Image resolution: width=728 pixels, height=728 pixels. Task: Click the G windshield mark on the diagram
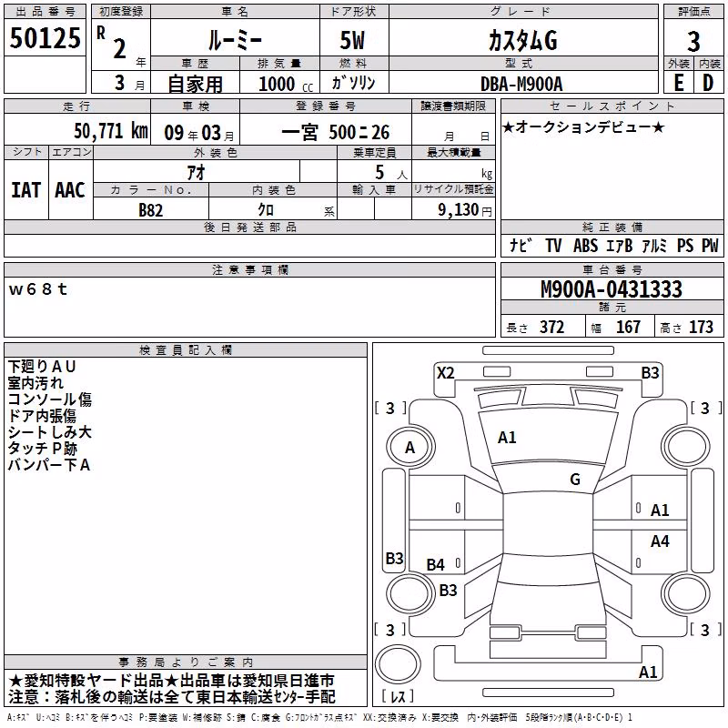pos(575,480)
